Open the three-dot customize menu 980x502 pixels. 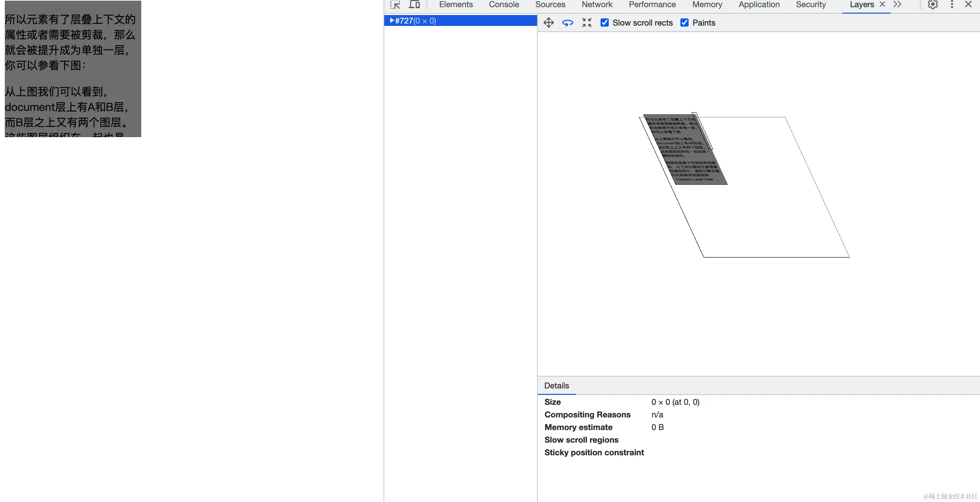click(952, 4)
